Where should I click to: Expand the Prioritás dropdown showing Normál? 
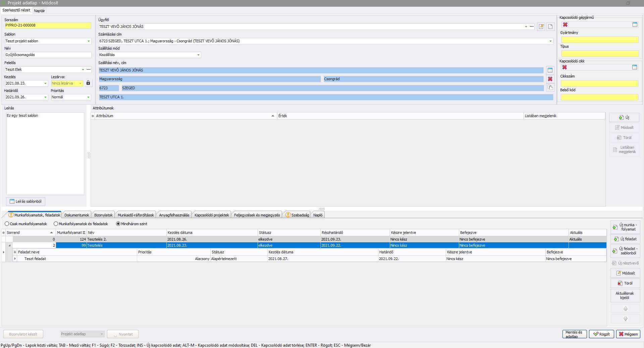[x=89, y=97]
